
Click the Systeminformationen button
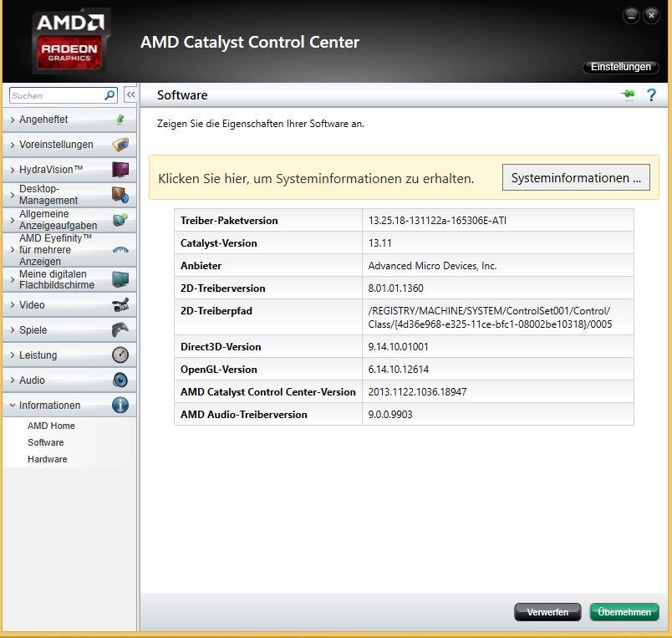576,177
